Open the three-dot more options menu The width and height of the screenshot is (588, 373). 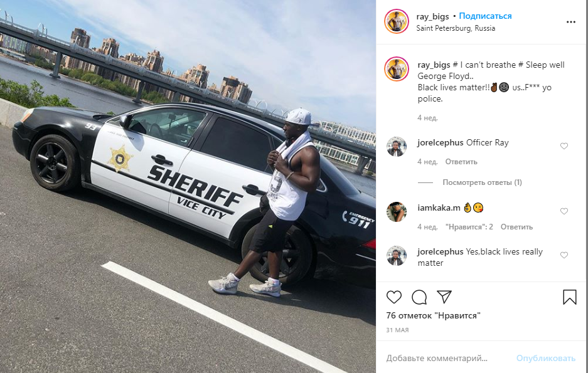click(x=571, y=22)
